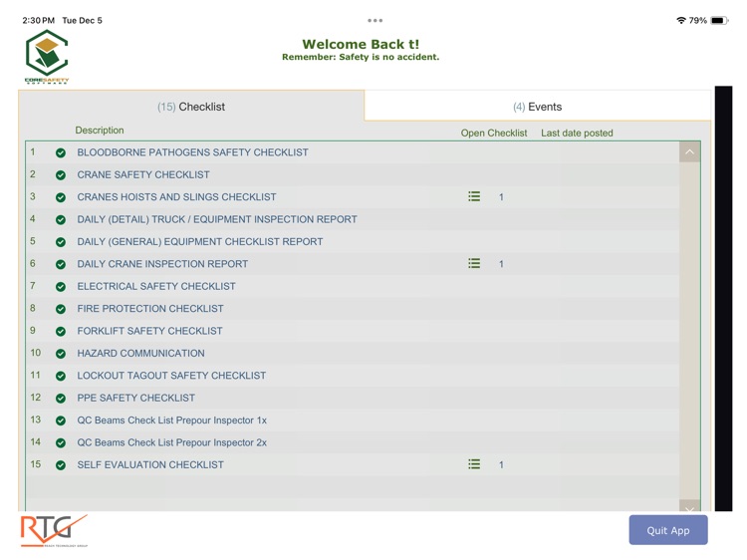The height and width of the screenshot is (560, 747).
Task: Open CRANES HOISTS AND SLINGS CHECKLIST
Action: click(176, 197)
